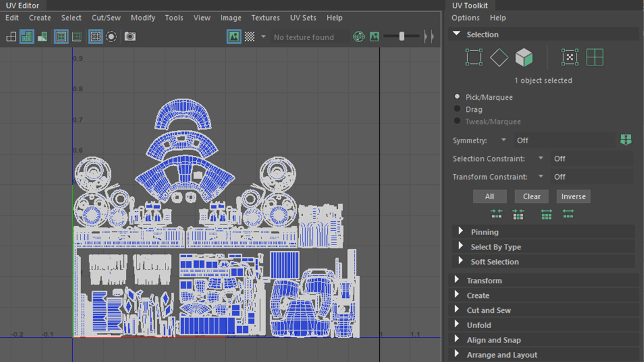Click the UV snapshot camera icon
644x362 pixels.
[130, 37]
